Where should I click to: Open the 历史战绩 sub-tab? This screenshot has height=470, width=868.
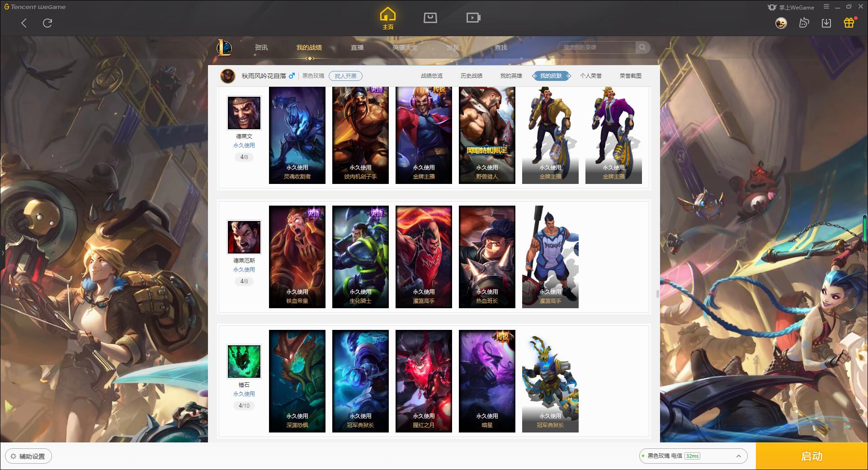472,76
